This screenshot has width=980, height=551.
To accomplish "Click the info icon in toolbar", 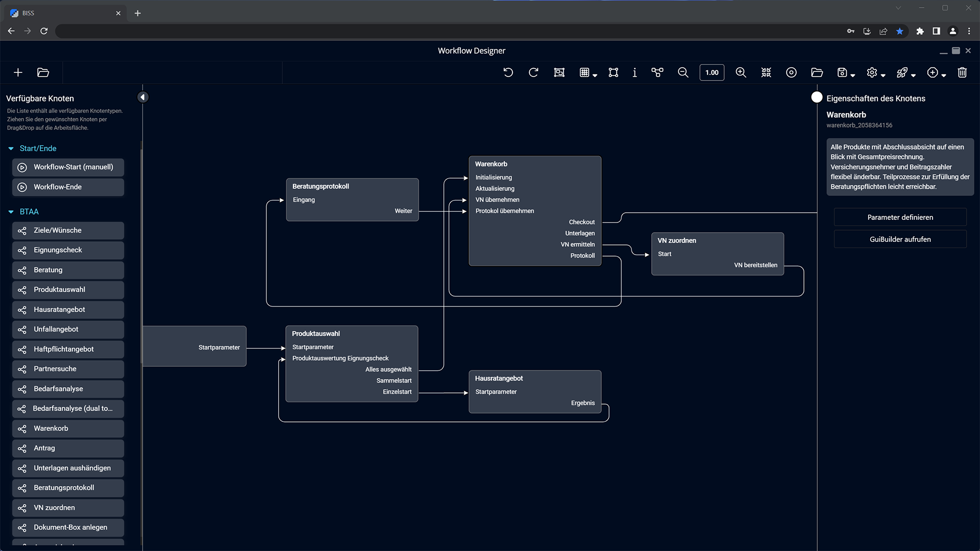I will click(634, 72).
